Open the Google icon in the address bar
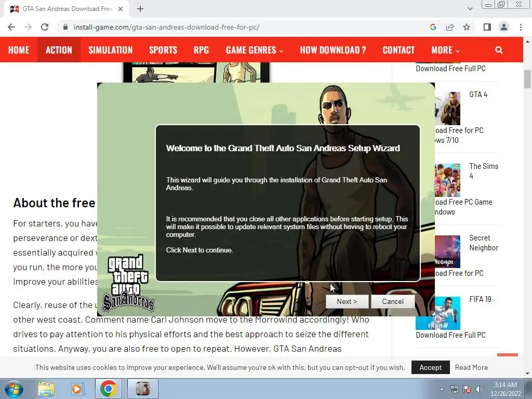The height and width of the screenshot is (399, 532). click(433, 27)
